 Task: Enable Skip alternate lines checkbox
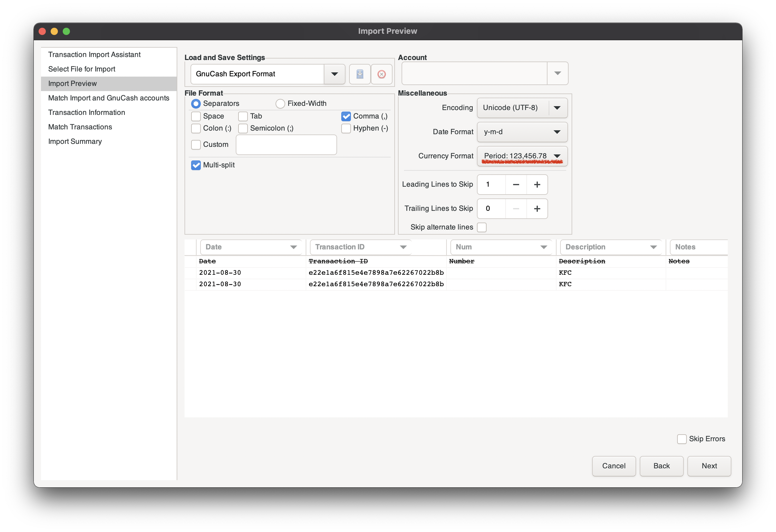pos(481,227)
